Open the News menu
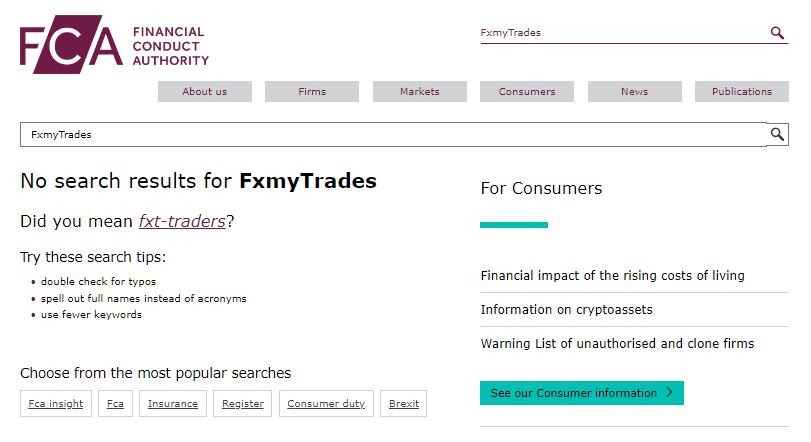 635,92
